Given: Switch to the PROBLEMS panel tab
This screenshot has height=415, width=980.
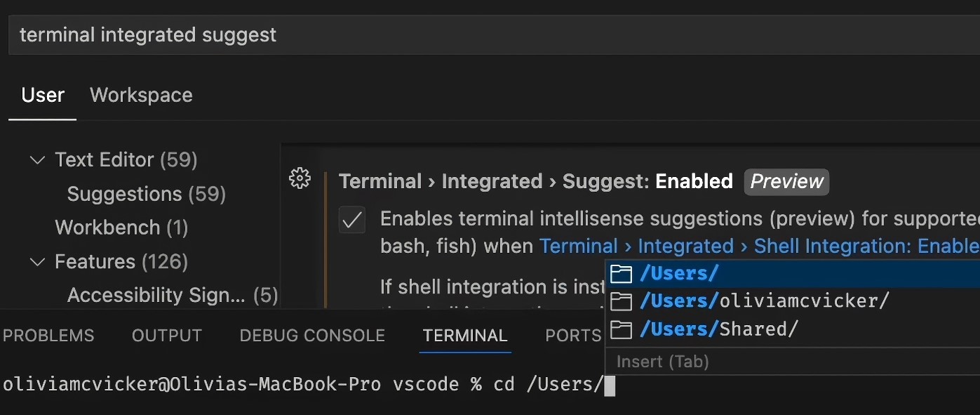Looking at the screenshot, I should point(48,336).
